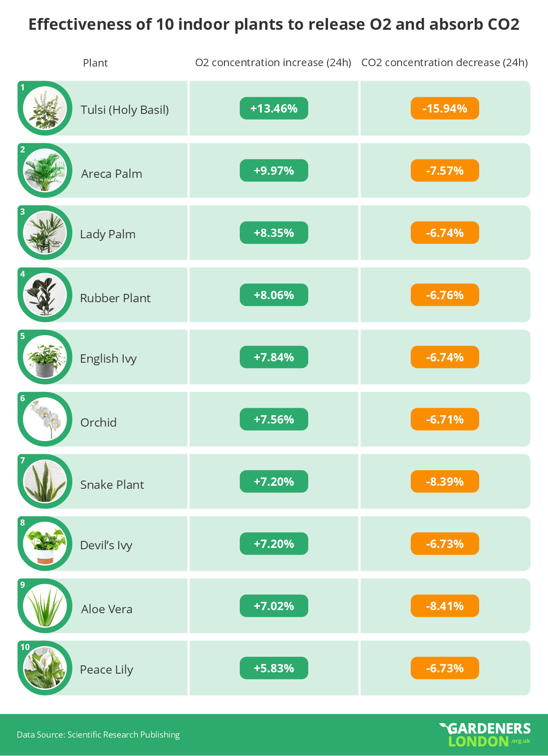Click the orange -8.41% Aloe Vera badge
Image resolution: width=548 pixels, height=756 pixels.
pyautogui.click(x=445, y=606)
